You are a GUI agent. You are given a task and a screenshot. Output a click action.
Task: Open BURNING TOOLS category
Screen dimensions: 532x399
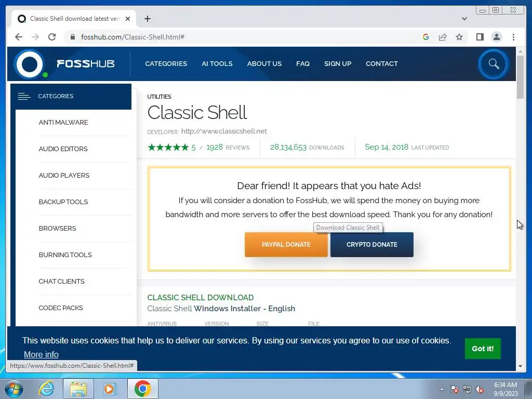(x=65, y=255)
